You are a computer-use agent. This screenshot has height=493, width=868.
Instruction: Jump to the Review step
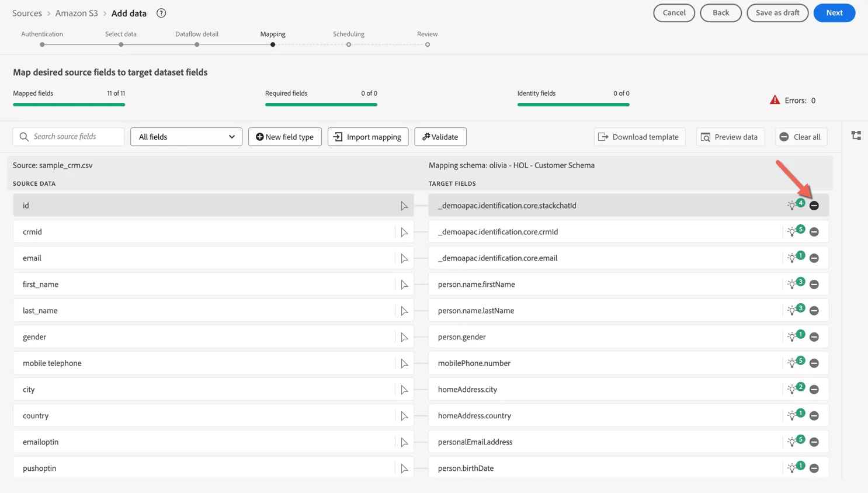[428, 39]
